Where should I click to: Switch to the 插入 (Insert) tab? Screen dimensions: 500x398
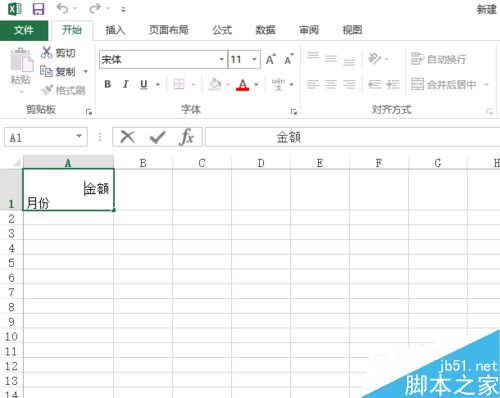(x=115, y=30)
